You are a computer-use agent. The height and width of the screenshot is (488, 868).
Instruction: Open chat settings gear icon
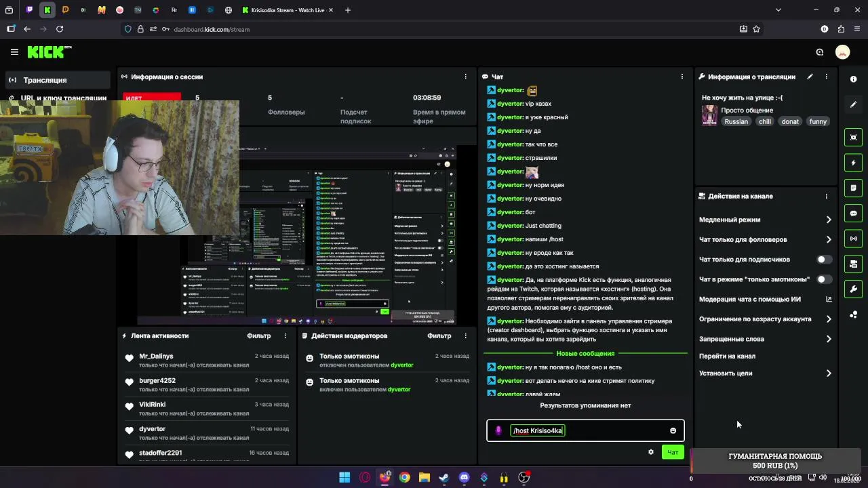pyautogui.click(x=651, y=452)
